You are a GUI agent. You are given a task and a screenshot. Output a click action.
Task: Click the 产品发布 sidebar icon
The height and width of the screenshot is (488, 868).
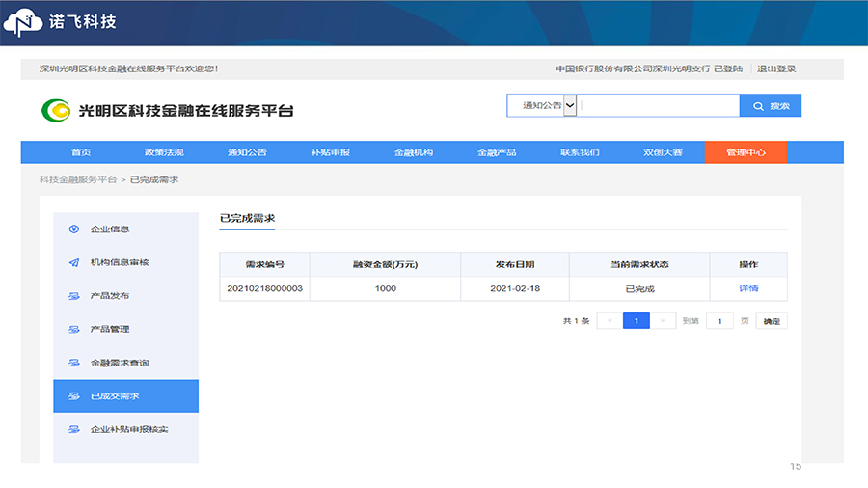(74, 296)
